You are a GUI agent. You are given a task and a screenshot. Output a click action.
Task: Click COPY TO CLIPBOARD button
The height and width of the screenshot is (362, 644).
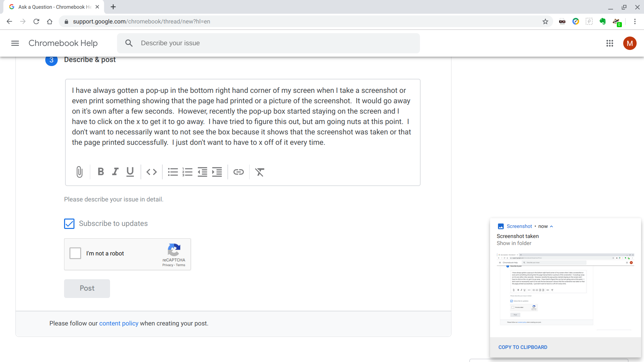[522, 347]
